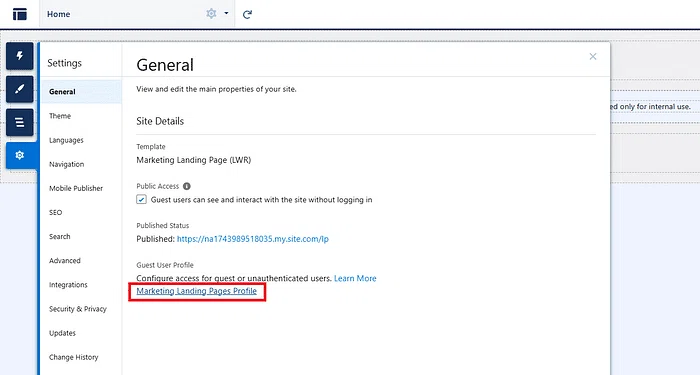Click the Guest User Profile label
This screenshot has width=700, height=375.
(x=165, y=265)
